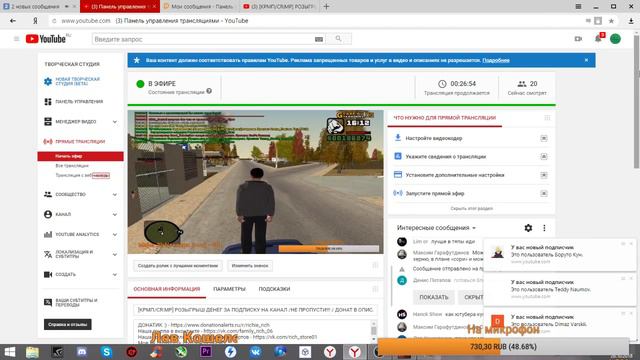
Task: Open the 'Интересные сообщения' chat dropdown
Action: 436,228
